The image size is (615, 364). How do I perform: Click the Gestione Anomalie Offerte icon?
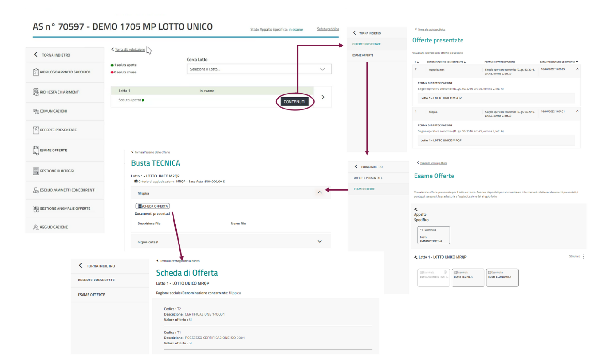click(x=36, y=209)
